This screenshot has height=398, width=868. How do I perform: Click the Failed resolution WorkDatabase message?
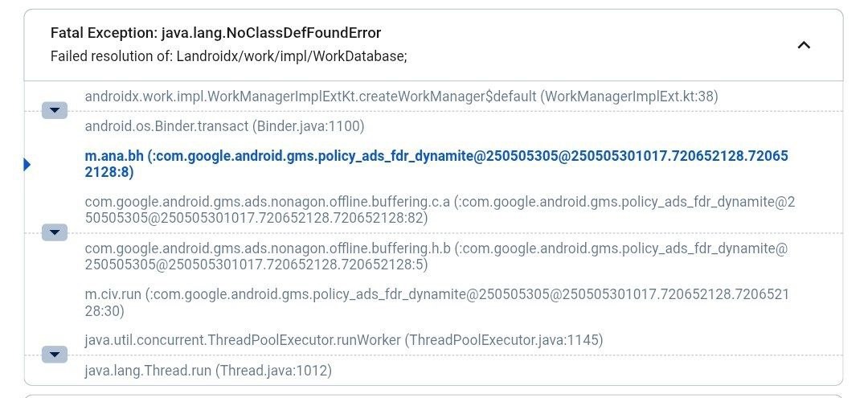228,56
